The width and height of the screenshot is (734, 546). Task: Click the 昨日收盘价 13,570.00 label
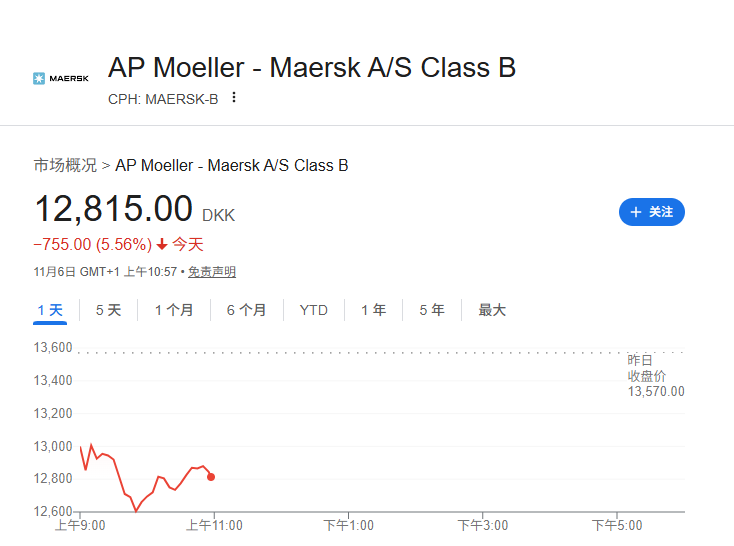655,375
